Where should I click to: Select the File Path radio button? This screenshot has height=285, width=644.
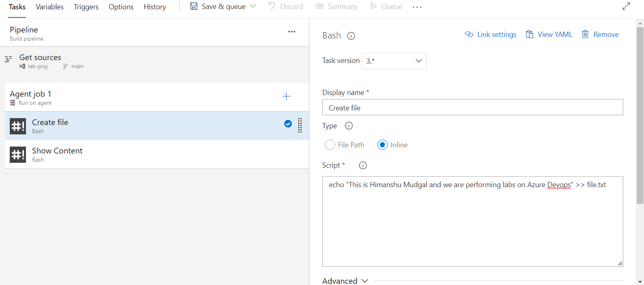330,145
